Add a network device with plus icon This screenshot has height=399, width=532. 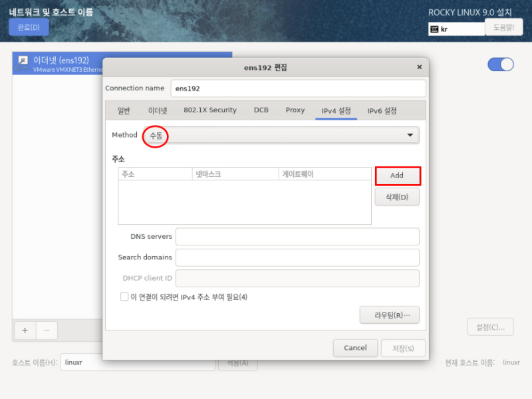pos(25,330)
